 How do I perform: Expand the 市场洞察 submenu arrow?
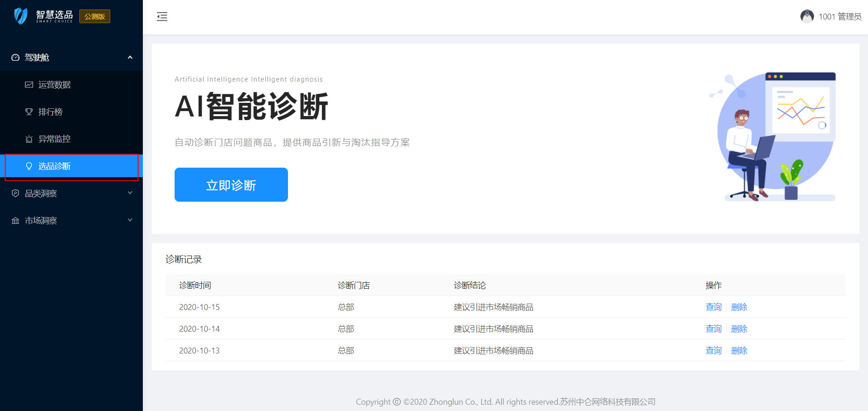pyautogui.click(x=130, y=220)
